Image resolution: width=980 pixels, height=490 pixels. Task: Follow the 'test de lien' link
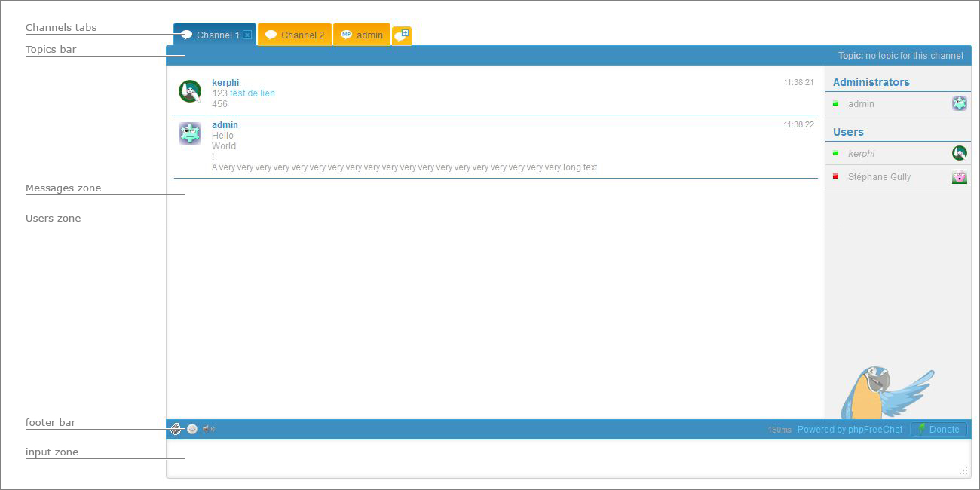click(x=253, y=93)
